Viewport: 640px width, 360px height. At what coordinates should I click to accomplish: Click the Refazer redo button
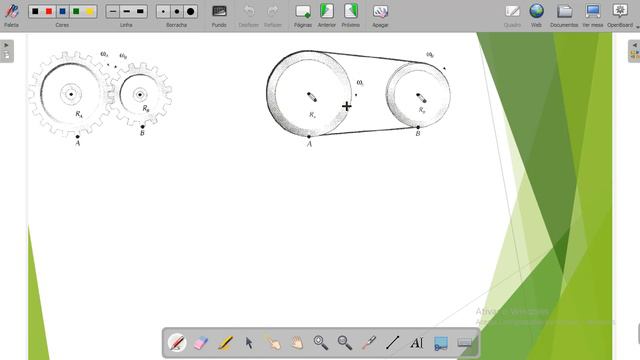tap(273, 15)
